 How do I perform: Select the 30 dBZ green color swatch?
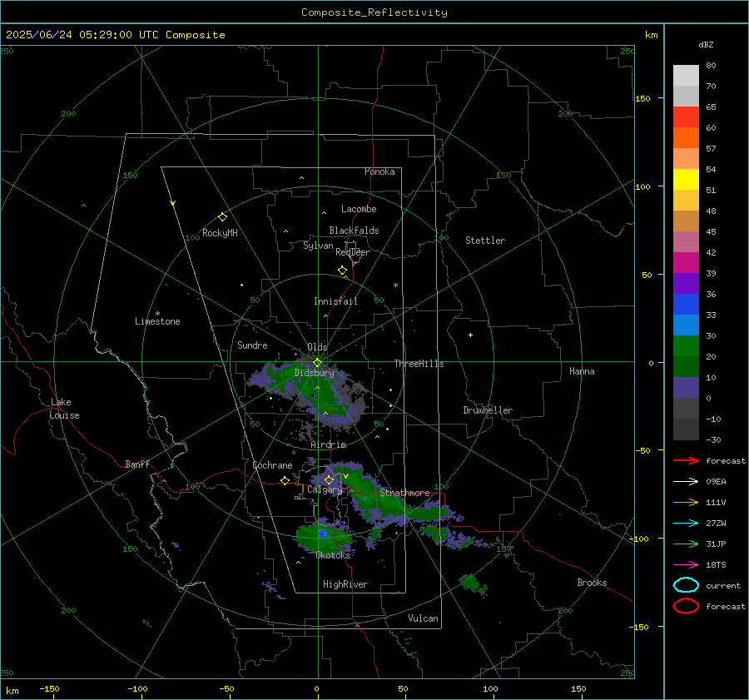point(686,346)
